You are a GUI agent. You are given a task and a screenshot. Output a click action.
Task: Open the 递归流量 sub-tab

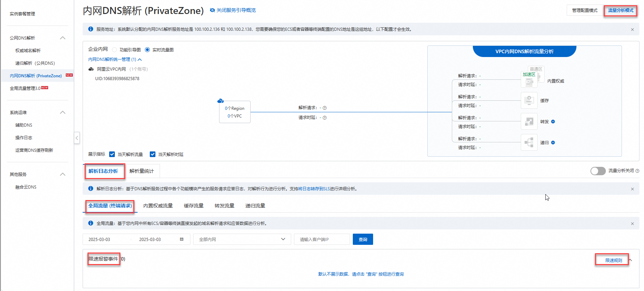[x=255, y=206]
